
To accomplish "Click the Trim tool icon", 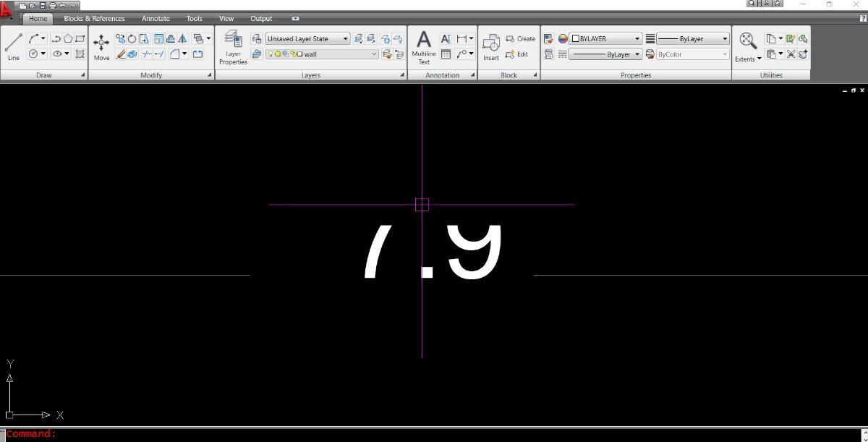I will (147, 54).
